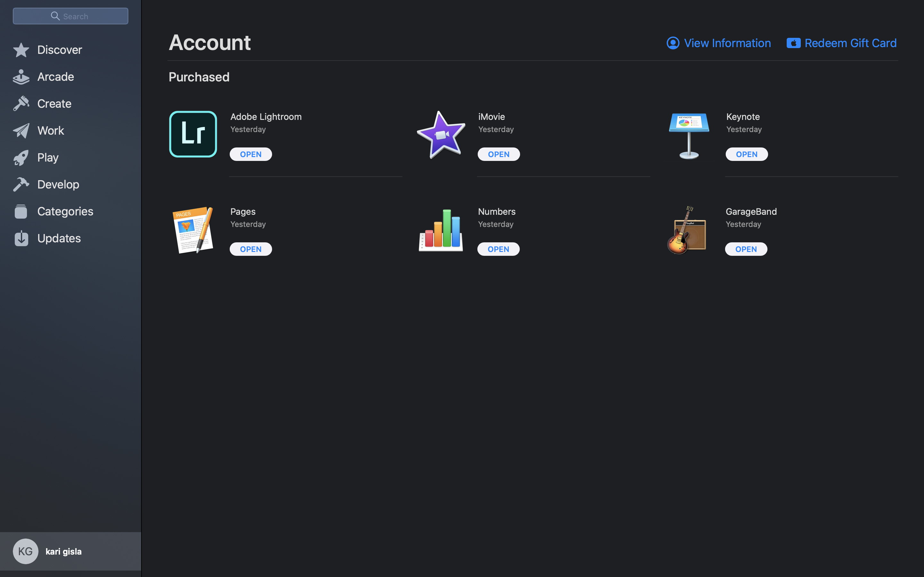Image resolution: width=924 pixels, height=577 pixels.
Task: Select Discover in the sidebar
Action: pyautogui.click(x=60, y=50)
